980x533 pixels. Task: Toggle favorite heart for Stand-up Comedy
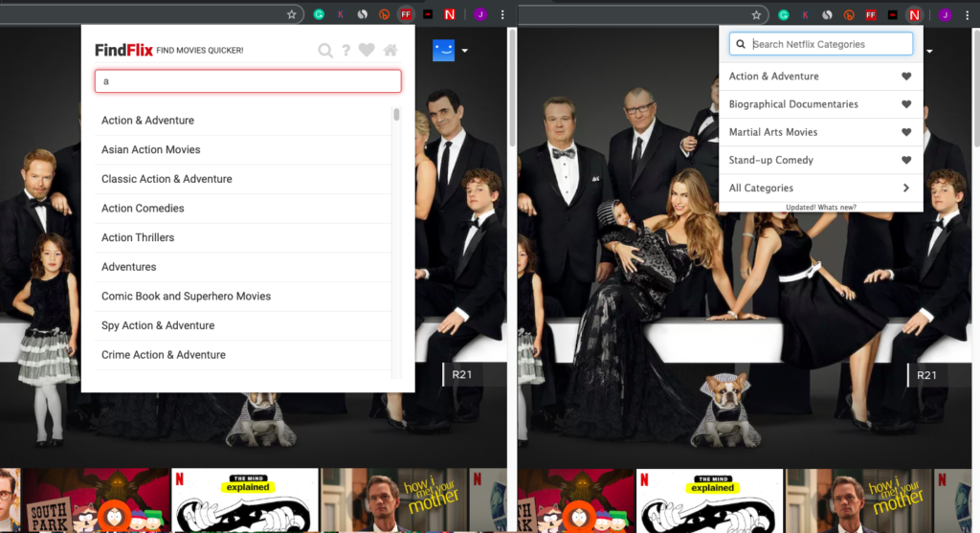tap(906, 160)
